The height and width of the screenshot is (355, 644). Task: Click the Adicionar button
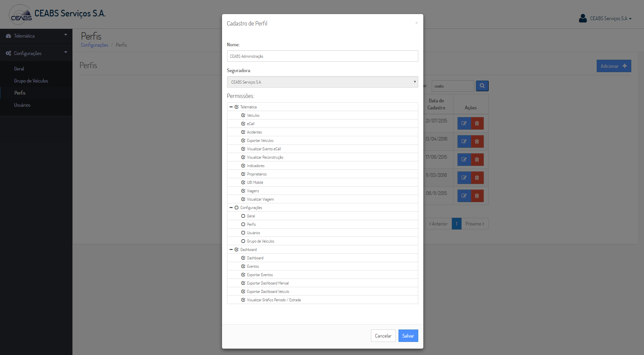(x=614, y=66)
